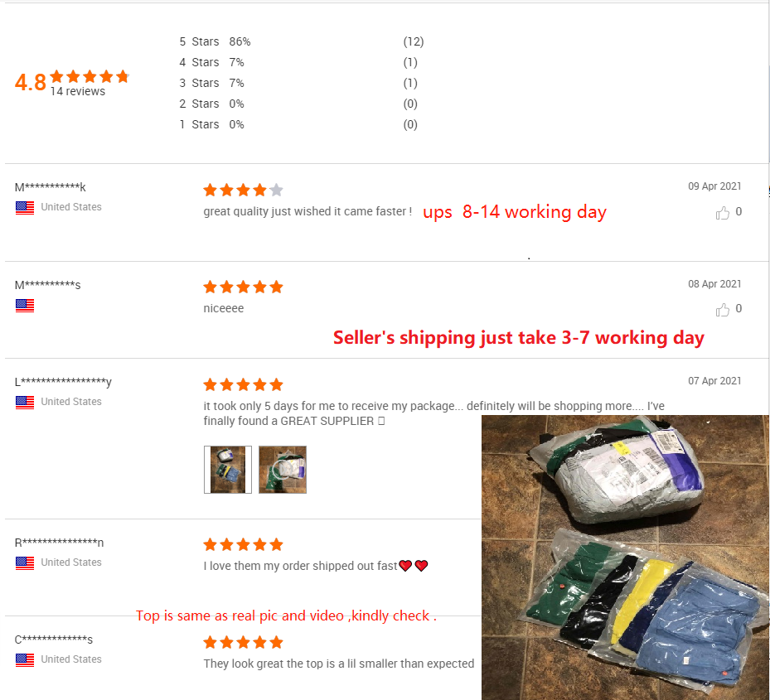Filter reviews by 4 Stars

pyautogui.click(x=199, y=62)
